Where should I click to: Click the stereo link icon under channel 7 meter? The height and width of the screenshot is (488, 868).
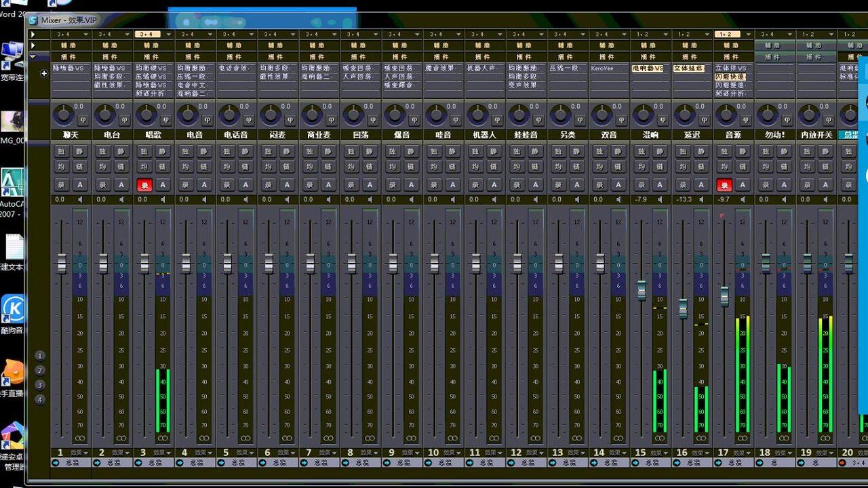(328, 439)
